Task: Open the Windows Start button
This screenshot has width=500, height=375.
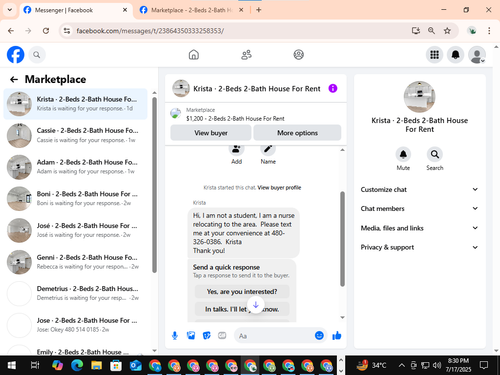Action: tap(11, 365)
